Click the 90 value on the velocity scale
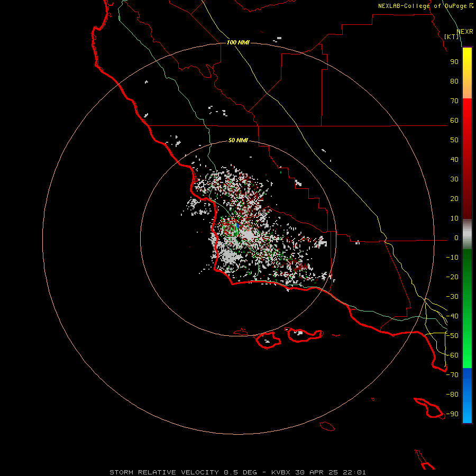Screen dimensions: 476x476 point(454,62)
